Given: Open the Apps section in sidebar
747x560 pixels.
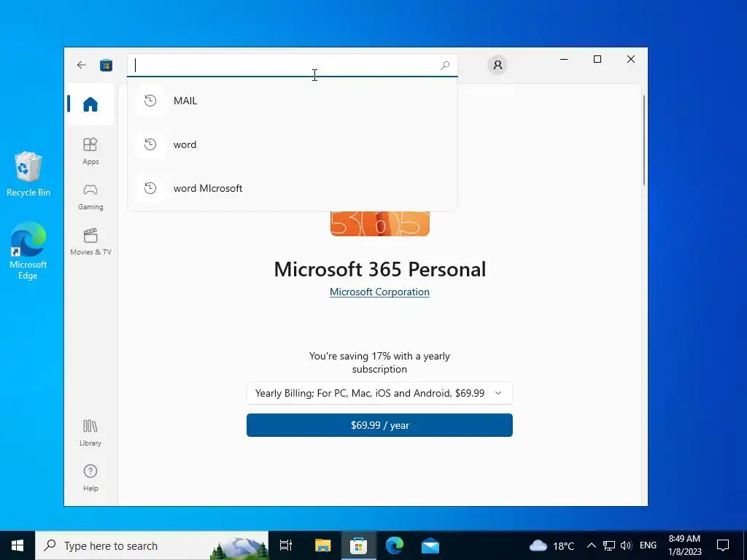Looking at the screenshot, I should [90, 151].
